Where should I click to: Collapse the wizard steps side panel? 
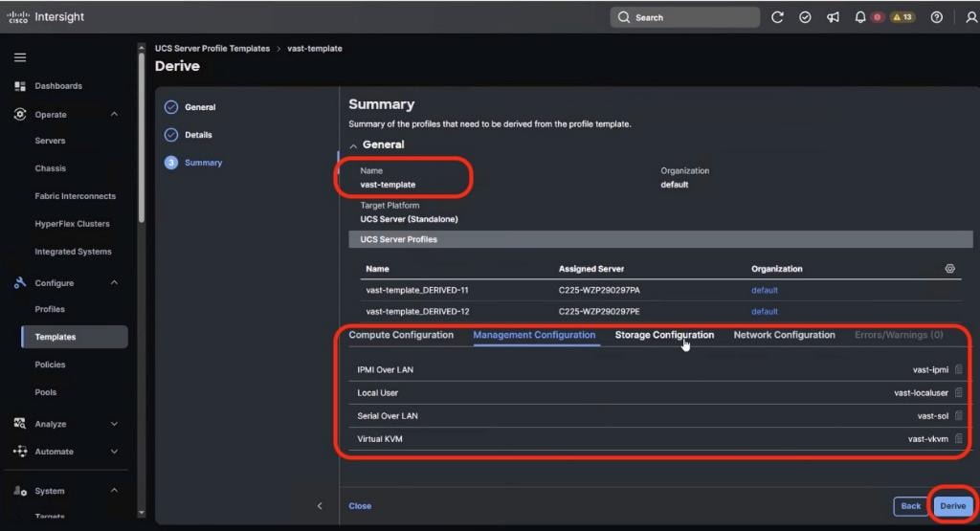pyautogui.click(x=320, y=506)
